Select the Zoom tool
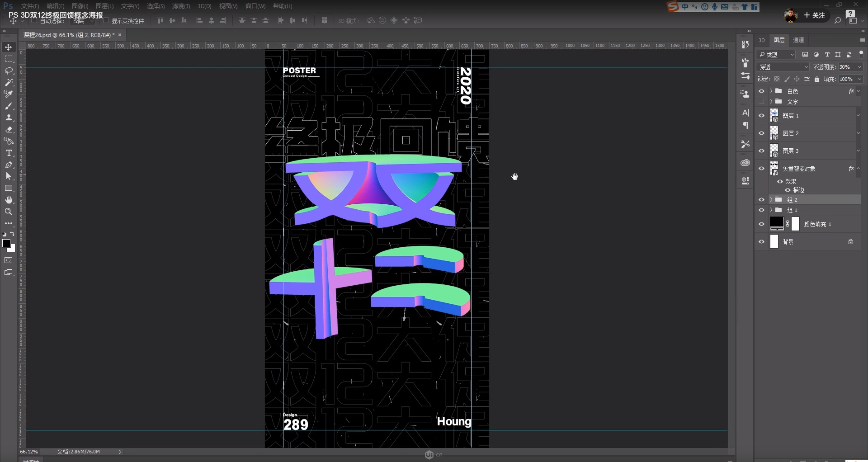The width and height of the screenshot is (868, 462). (9, 212)
